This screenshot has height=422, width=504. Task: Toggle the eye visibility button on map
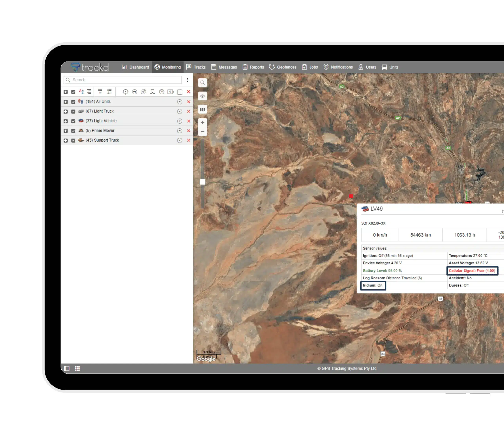pyautogui.click(x=202, y=96)
